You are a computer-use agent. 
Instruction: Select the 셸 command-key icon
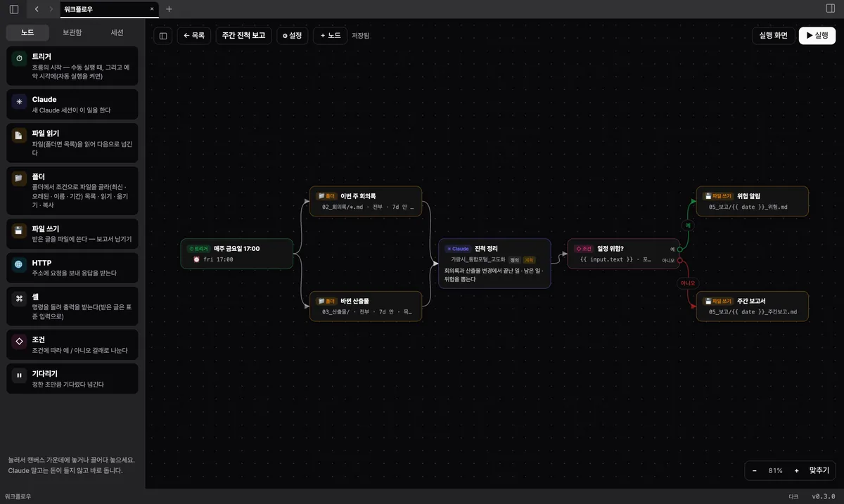[19, 299]
